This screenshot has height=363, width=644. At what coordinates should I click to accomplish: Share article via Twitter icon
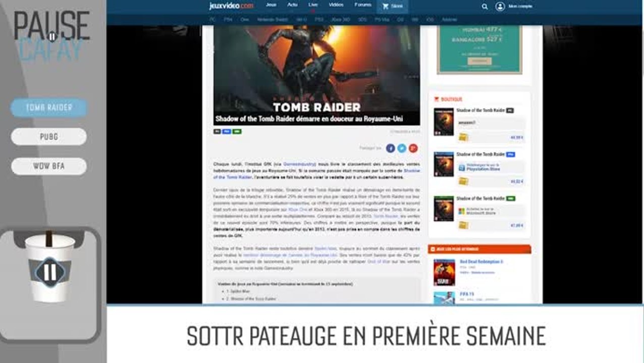[402, 148]
